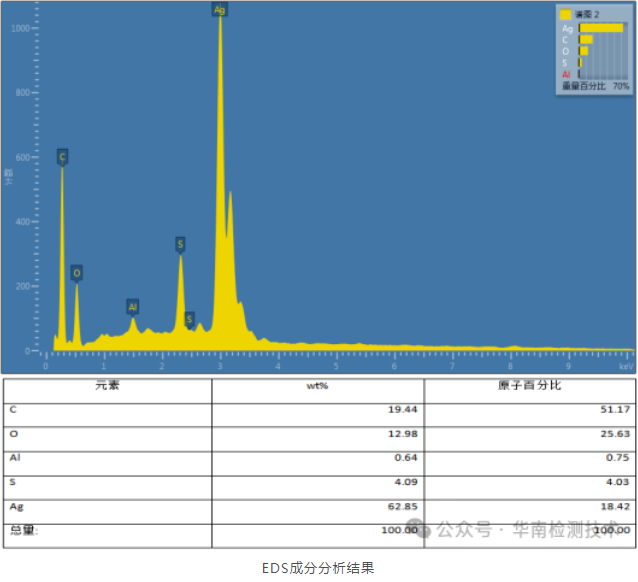The width and height of the screenshot is (638, 582).
Task: Click the 元素 column header
Action: [x=107, y=385]
